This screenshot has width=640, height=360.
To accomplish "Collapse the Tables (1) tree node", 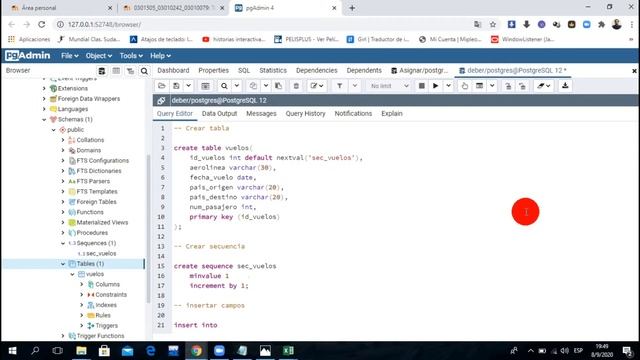I will coord(63,264).
